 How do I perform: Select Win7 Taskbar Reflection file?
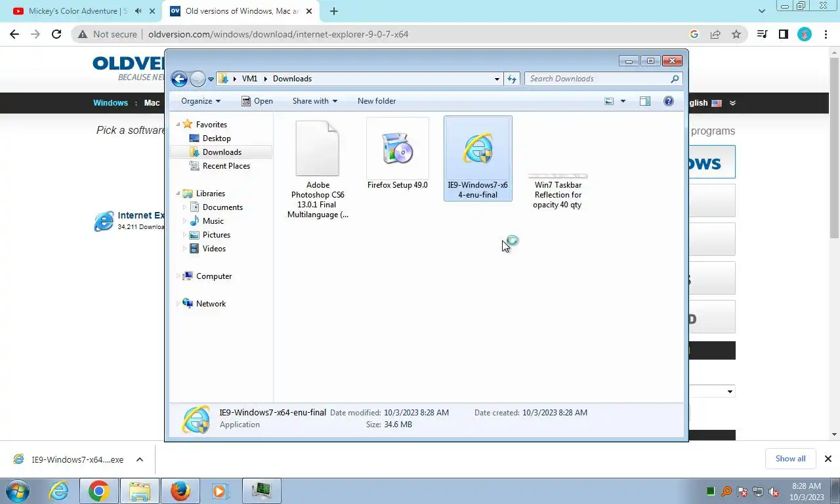[558, 190]
